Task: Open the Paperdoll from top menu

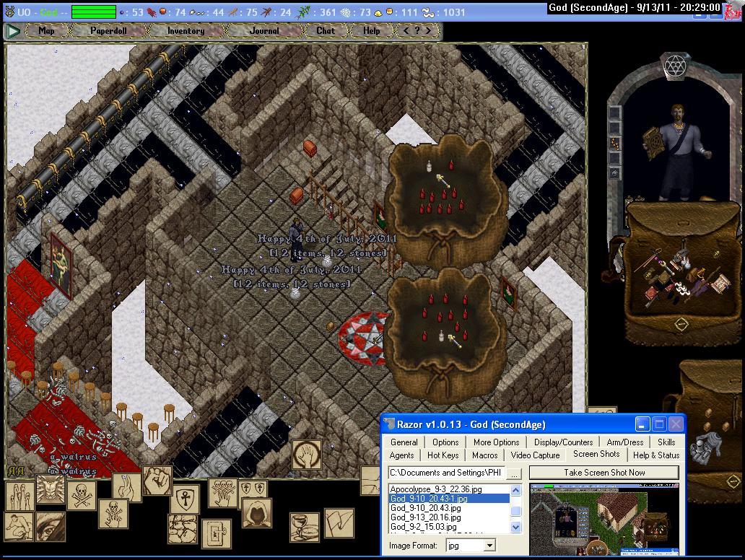Action: tap(108, 31)
